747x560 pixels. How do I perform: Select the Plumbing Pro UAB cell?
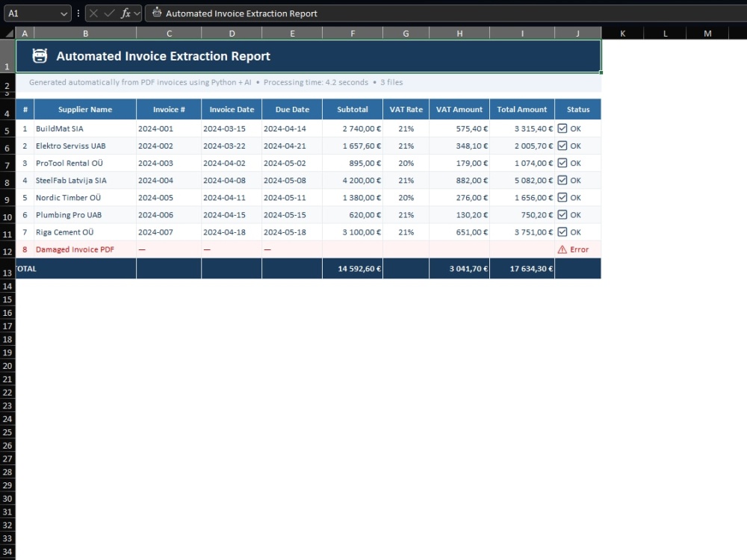pyautogui.click(x=85, y=215)
